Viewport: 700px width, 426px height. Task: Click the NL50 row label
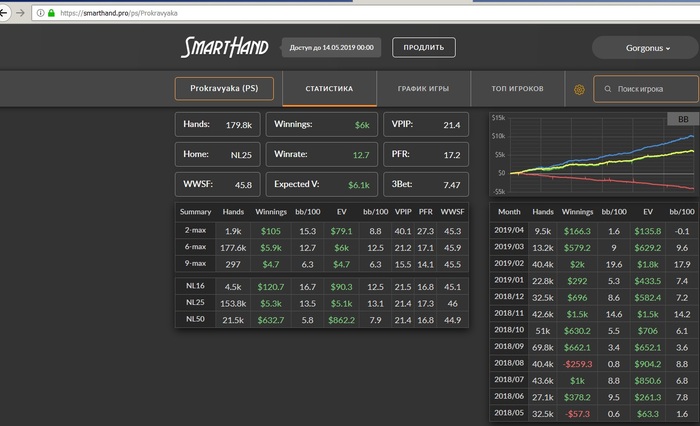click(195, 319)
